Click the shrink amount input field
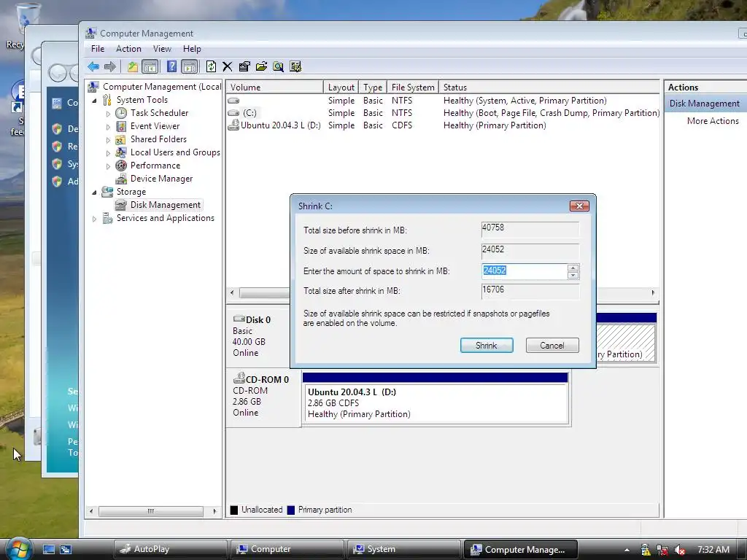The width and height of the screenshot is (747, 560). coord(525,271)
